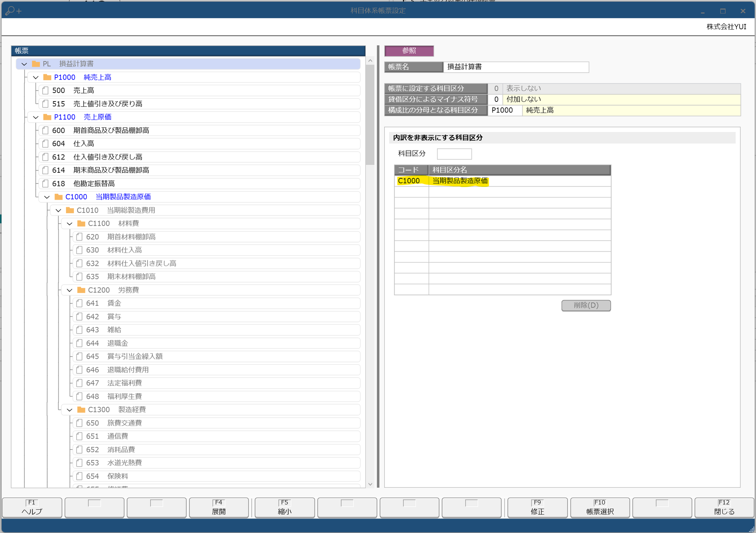Click the P1000 純売上高 folder icon
This screenshot has height=533, width=756.
coord(47,77)
